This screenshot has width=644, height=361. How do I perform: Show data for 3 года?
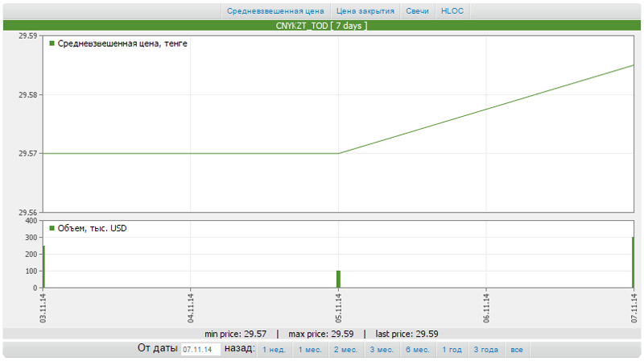click(x=485, y=350)
